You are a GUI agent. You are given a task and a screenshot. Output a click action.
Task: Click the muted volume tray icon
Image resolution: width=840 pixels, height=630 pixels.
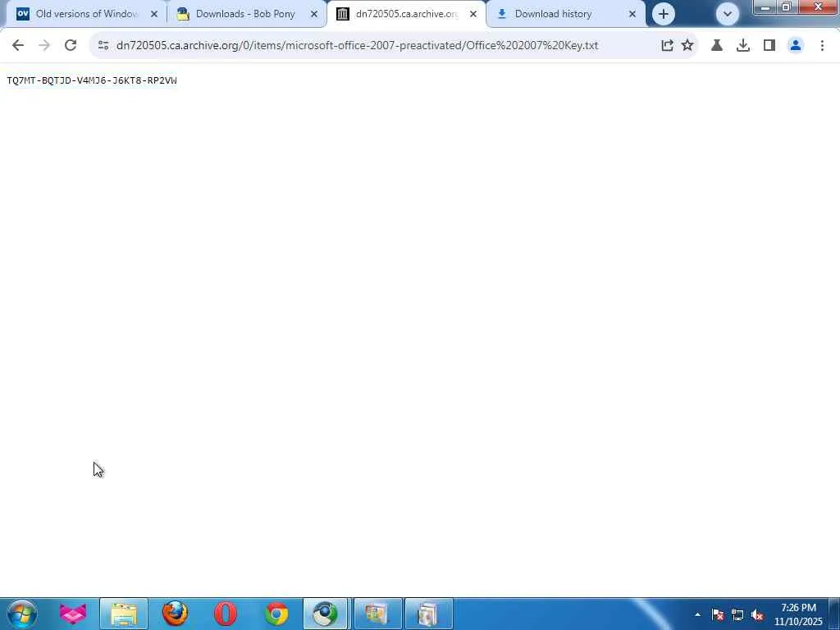(757, 614)
